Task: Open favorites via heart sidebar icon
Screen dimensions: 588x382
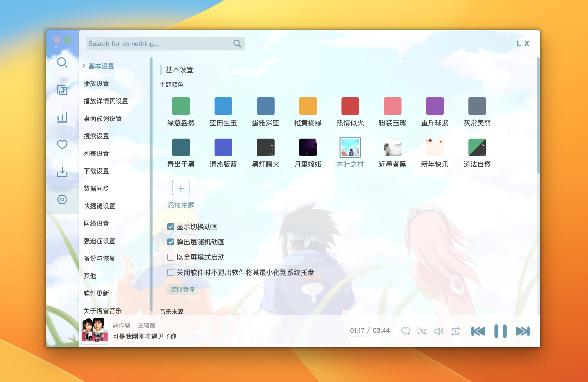Action: pyautogui.click(x=62, y=144)
